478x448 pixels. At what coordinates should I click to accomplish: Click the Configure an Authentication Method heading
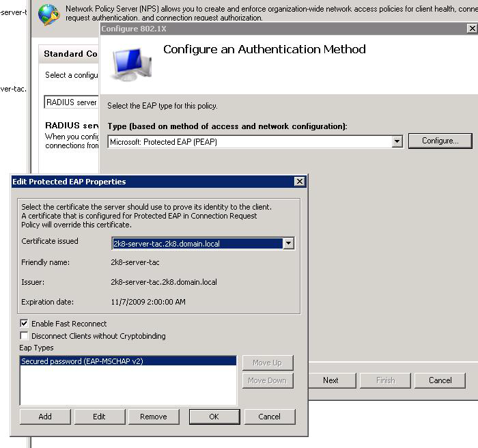coord(264,49)
